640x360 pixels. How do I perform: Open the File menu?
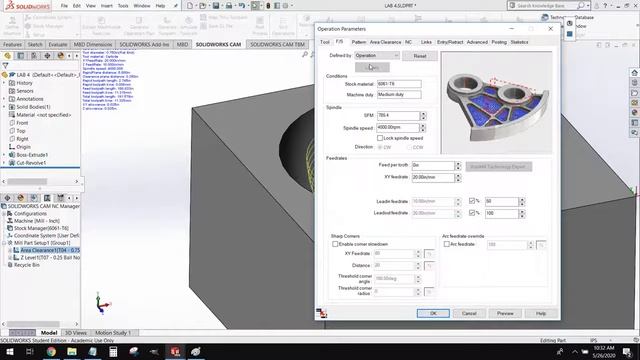pyautogui.click(x=64, y=6)
